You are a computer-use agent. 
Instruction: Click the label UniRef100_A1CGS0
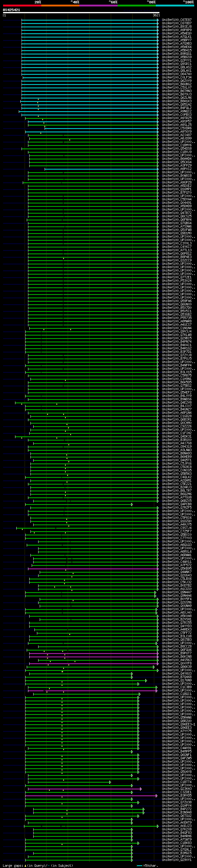coord(177,589)
